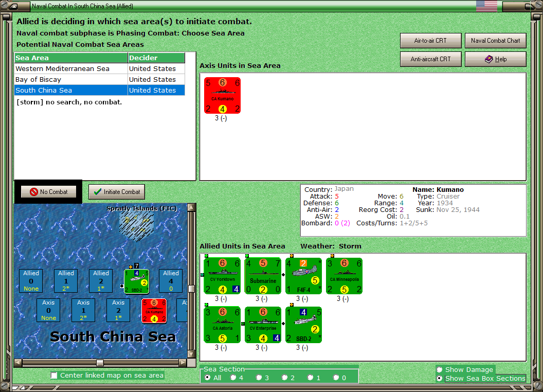Image resolution: width=543 pixels, height=392 pixels.
Task: Select Bay of Biscay row
Action: point(99,79)
